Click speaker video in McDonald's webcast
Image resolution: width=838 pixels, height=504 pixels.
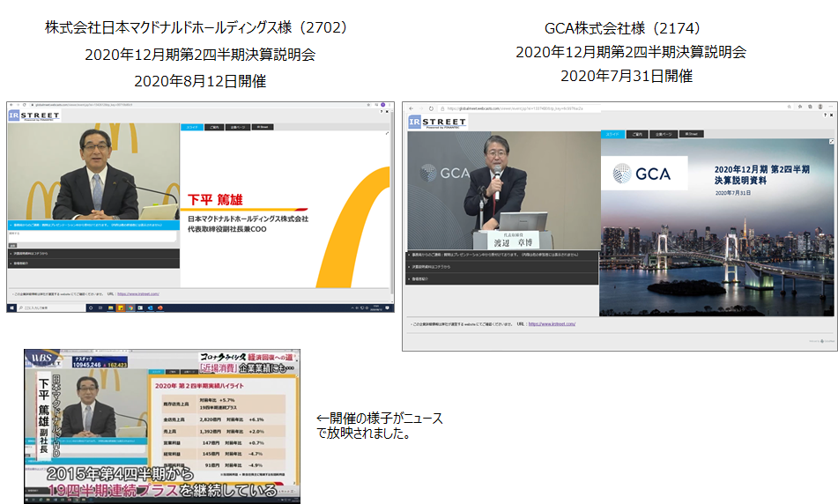pos(93,172)
